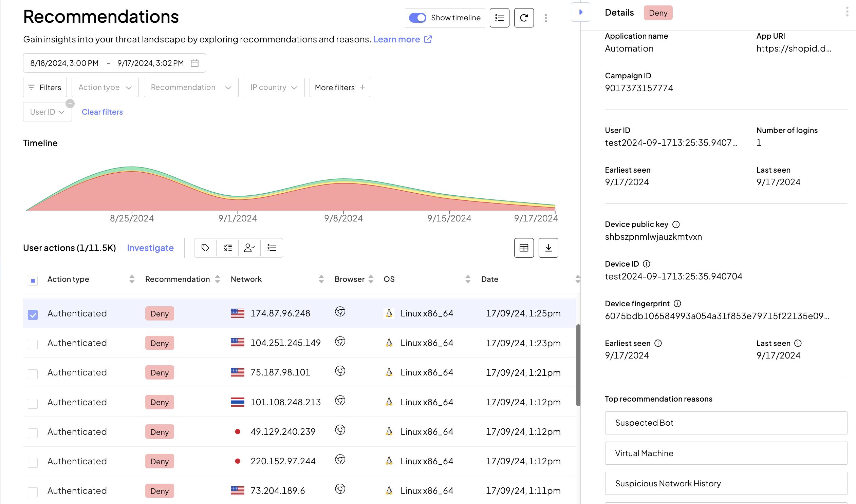Screen dimensions: 856x504
Task: Check the 101.108.248.213 row checkbox
Action: (33, 404)
